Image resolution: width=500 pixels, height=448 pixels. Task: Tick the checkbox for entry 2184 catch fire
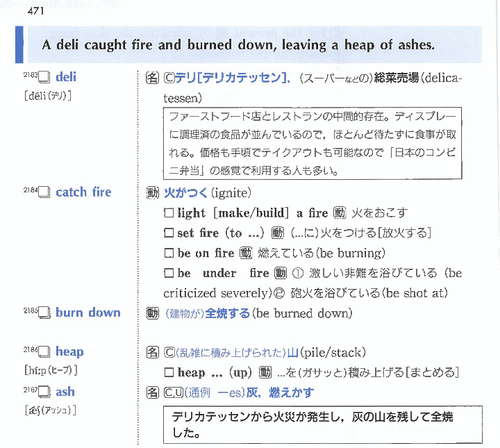(x=45, y=193)
